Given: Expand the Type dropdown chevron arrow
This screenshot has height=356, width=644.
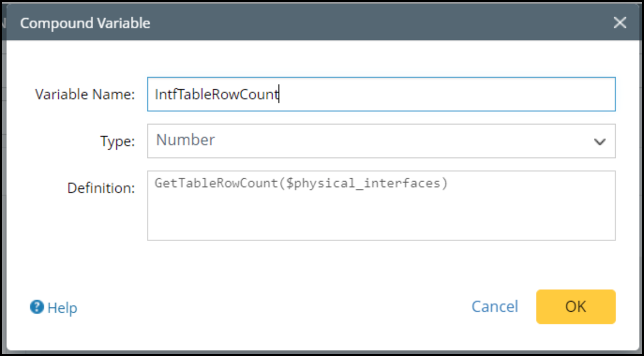Looking at the screenshot, I should point(599,141).
